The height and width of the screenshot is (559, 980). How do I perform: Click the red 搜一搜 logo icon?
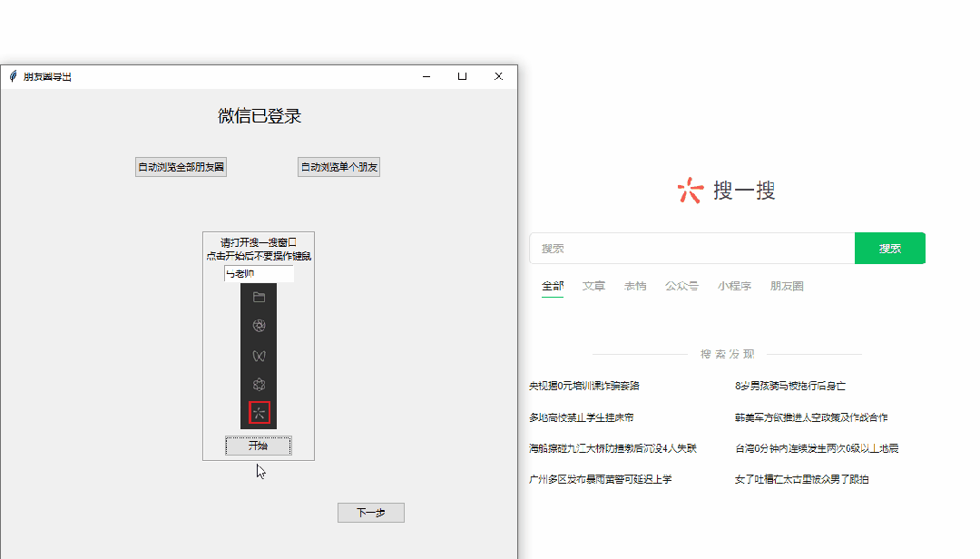pyautogui.click(x=691, y=190)
